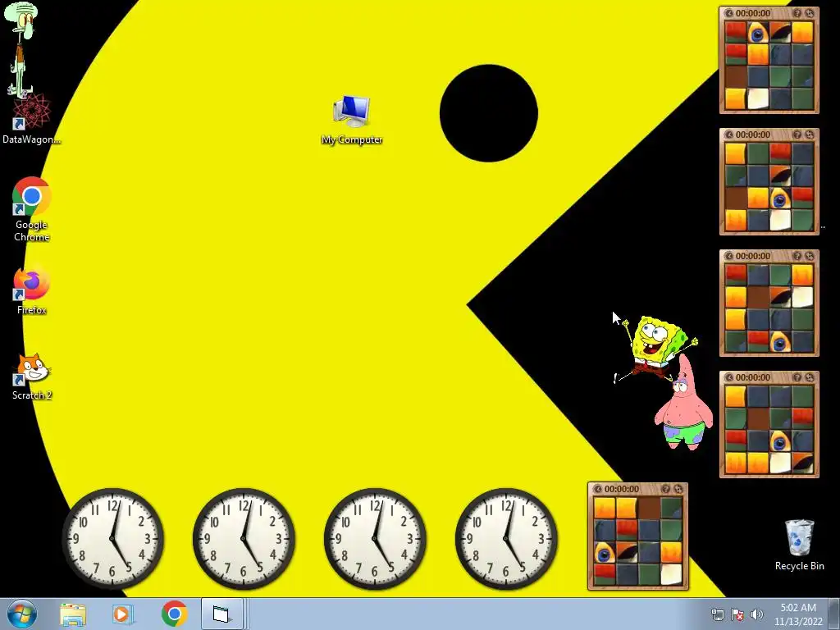Screen dimensions: 840x630
Task: Show picture on puzzle beside the clocks
Action: [666, 489]
